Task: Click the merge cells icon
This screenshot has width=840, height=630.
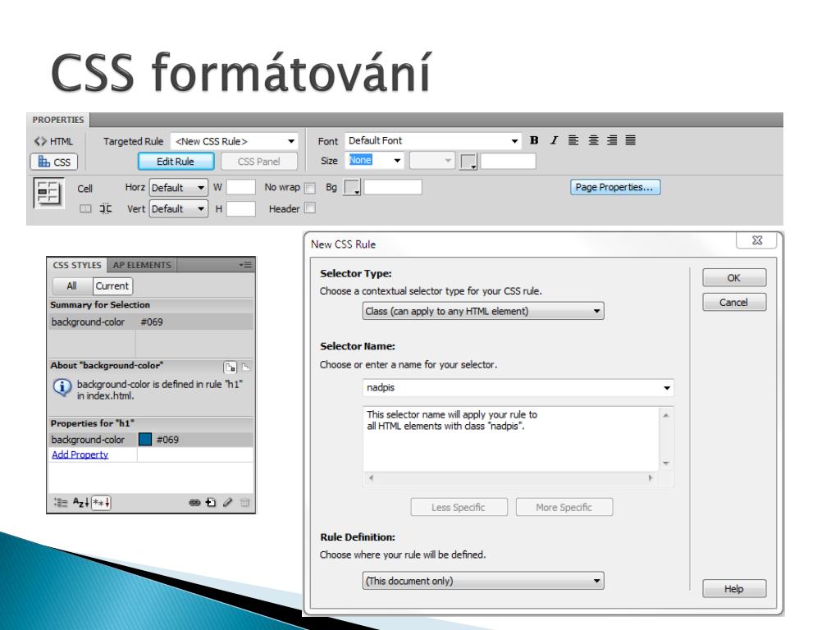Action: [85, 209]
